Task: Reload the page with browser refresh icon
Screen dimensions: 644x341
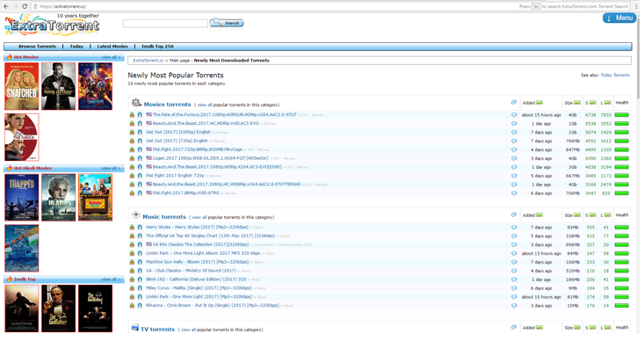Action: click(x=25, y=6)
